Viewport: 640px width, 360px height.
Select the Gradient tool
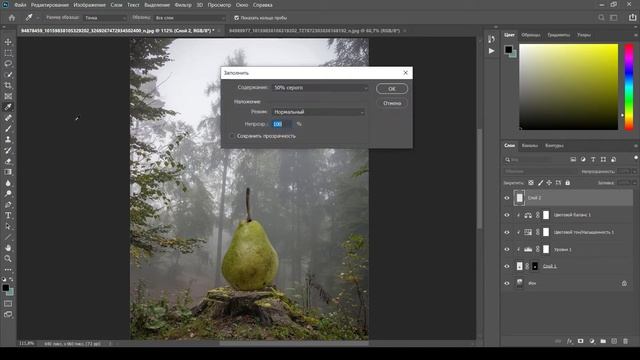(8, 172)
